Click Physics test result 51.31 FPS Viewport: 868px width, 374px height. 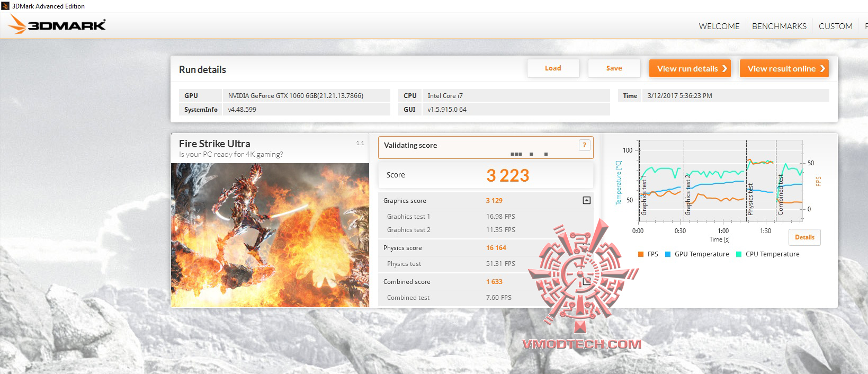point(500,264)
